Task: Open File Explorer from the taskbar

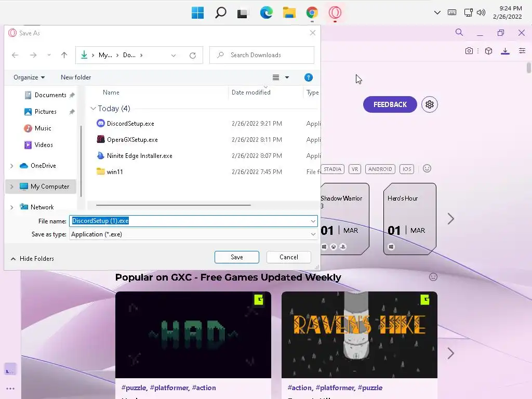Action: [x=289, y=13]
